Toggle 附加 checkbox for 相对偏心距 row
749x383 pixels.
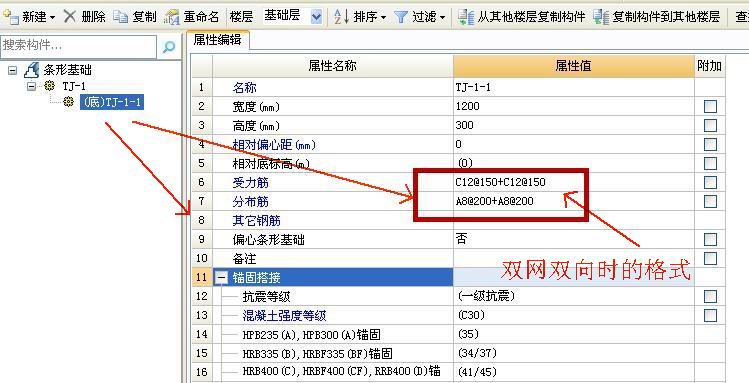710,144
